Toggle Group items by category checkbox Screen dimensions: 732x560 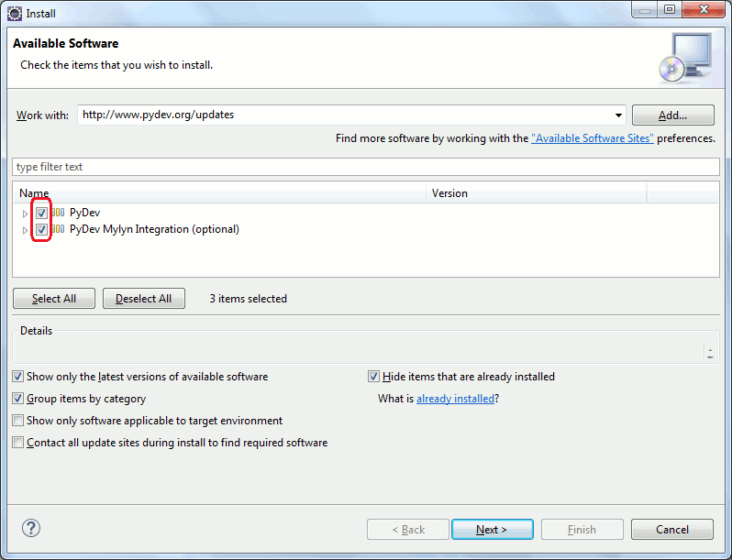17,398
